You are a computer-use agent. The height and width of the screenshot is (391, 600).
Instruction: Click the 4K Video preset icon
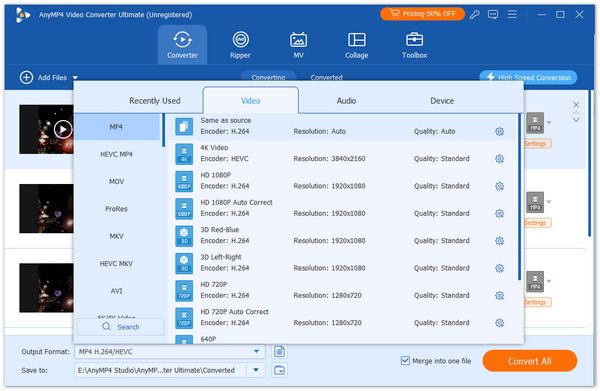[x=184, y=154]
